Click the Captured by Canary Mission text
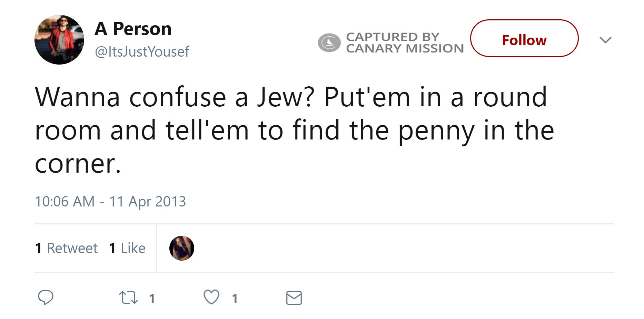The image size is (644, 319). 404,42
